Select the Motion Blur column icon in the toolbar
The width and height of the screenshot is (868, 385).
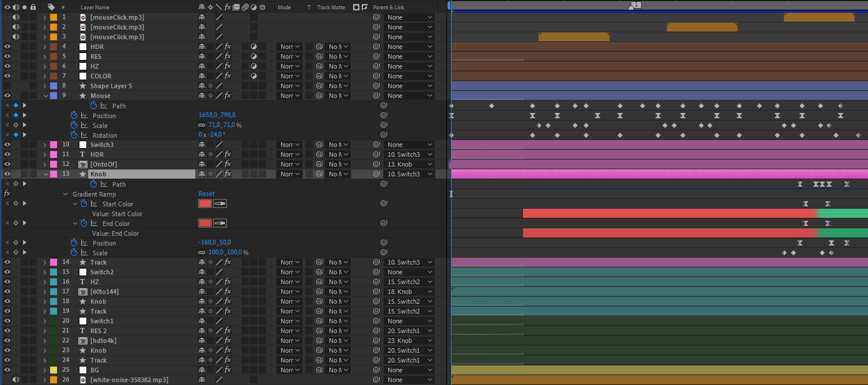245,7
